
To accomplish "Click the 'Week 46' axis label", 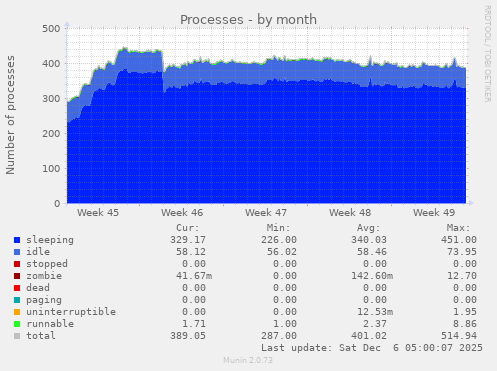I will pyautogui.click(x=182, y=213).
